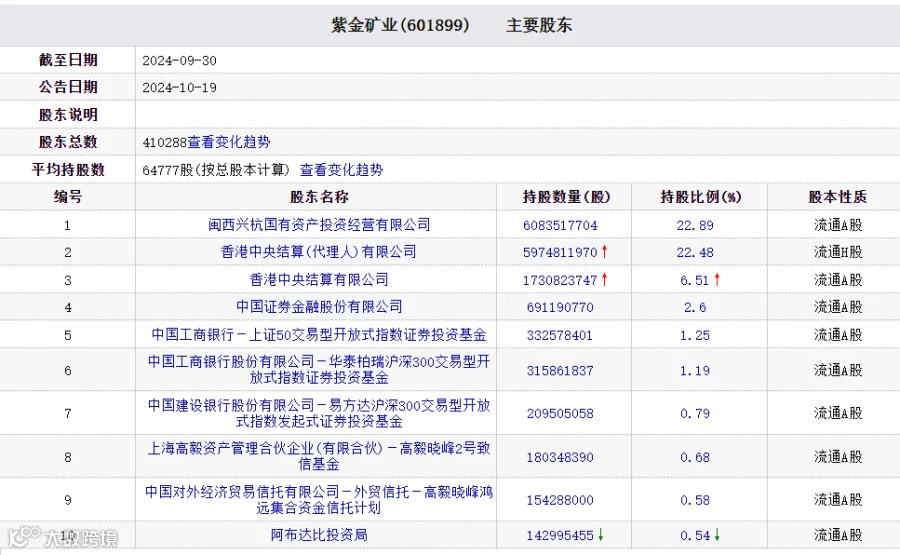Screen dimensions: 900x555
Task: Click red up arrow beside 1730823747
Action: (x=604, y=280)
